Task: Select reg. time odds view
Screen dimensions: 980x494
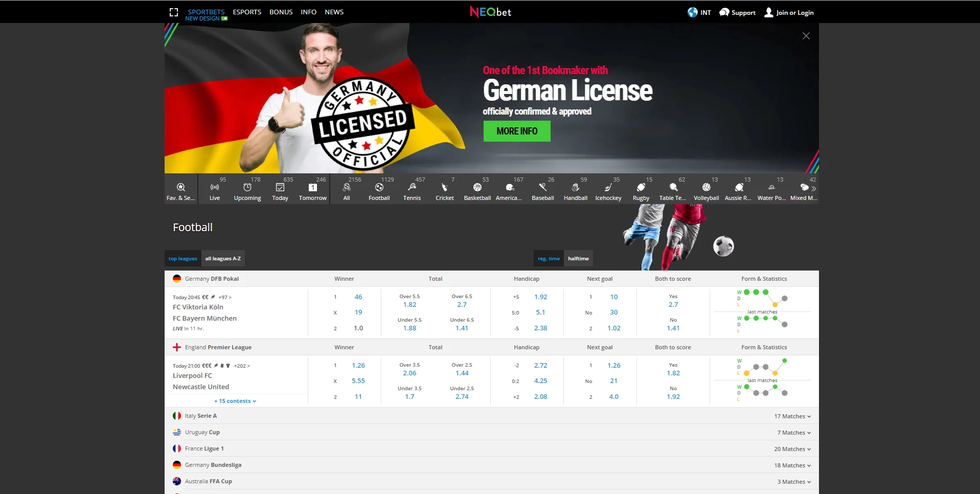Action: [x=549, y=258]
